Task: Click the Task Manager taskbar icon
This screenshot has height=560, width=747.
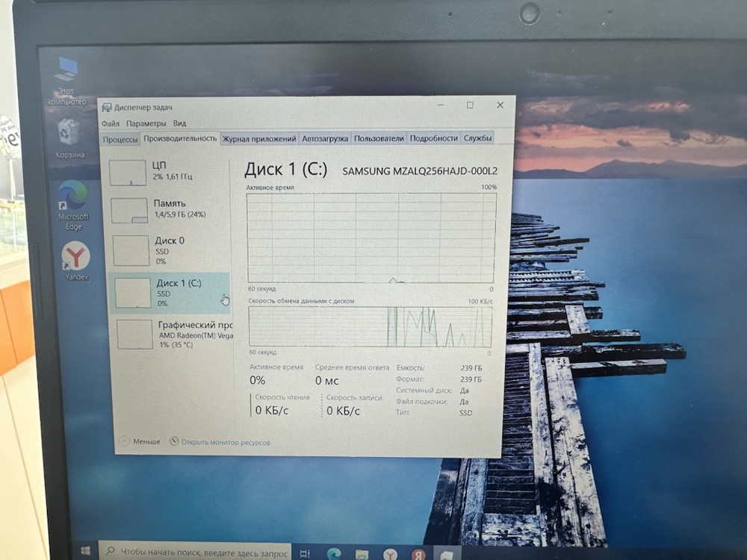Action: 447,555
